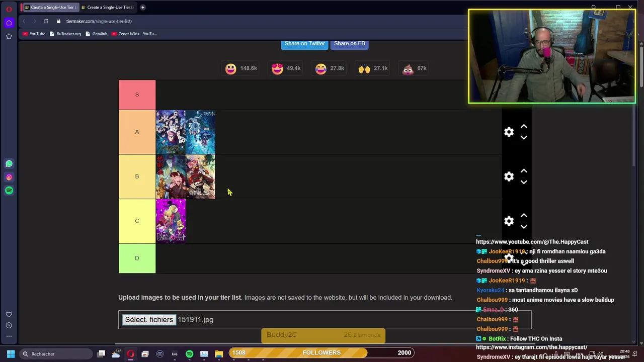Open the weather widget on taskbar
The height and width of the screenshot is (362, 644).
pos(116,354)
